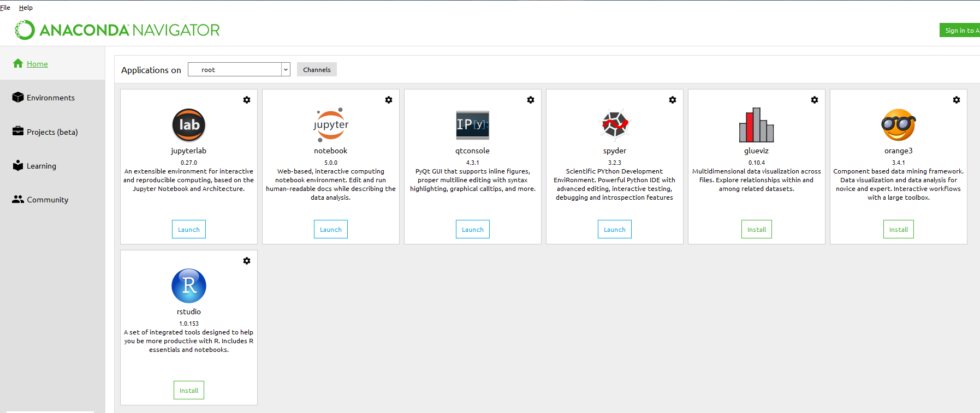Open the Help menu
980x413 pixels.
tap(26, 8)
